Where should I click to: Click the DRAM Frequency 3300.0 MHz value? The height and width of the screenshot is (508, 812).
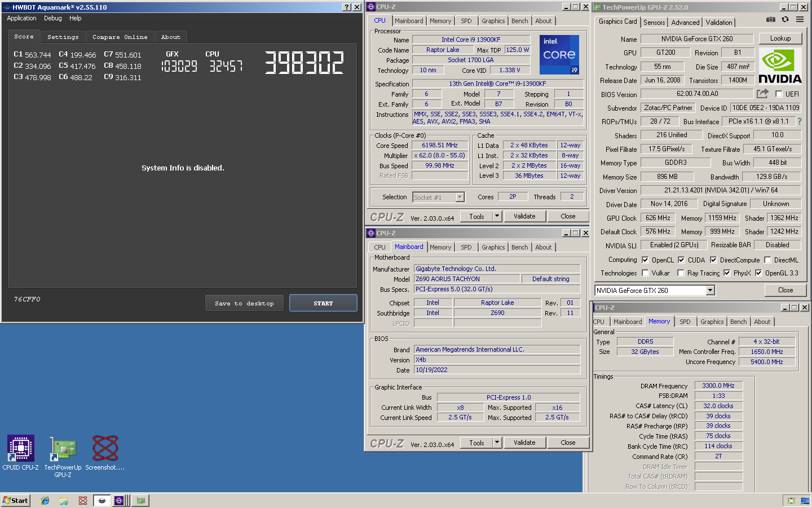[x=718, y=386]
